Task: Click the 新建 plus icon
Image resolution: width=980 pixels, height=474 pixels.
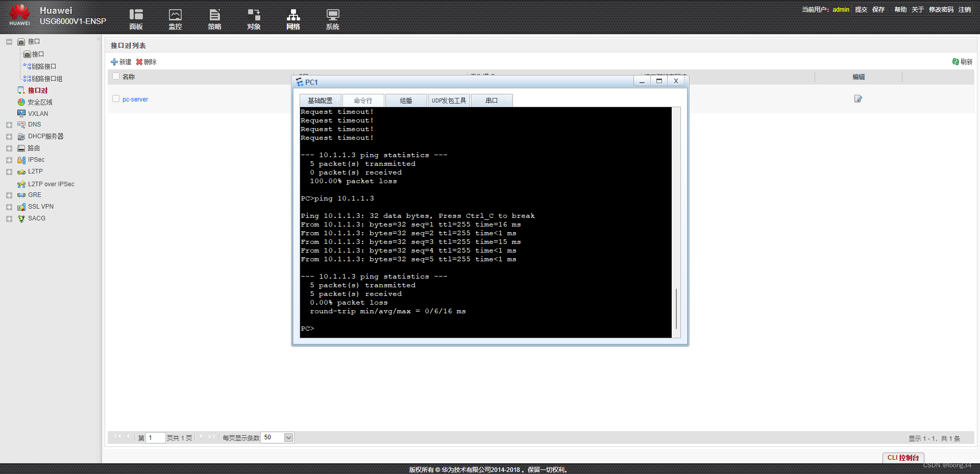Action: point(114,62)
